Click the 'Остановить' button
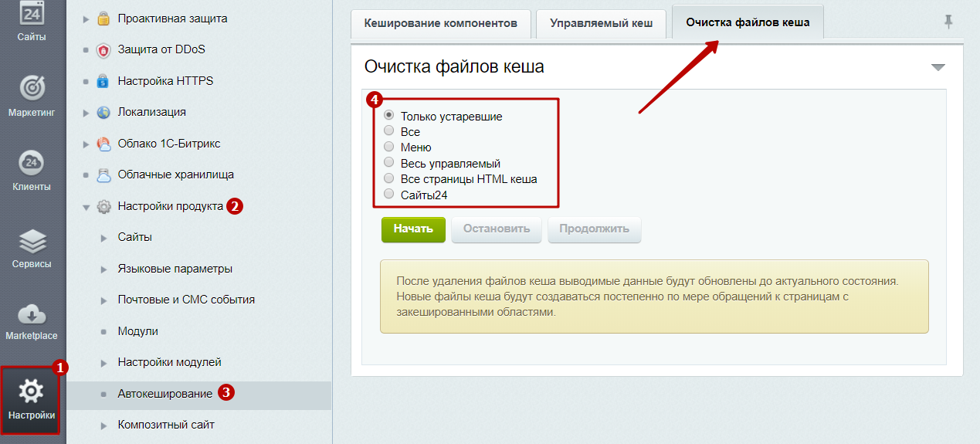Image resolution: width=980 pixels, height=444 pixels. [x=497, y=229]
